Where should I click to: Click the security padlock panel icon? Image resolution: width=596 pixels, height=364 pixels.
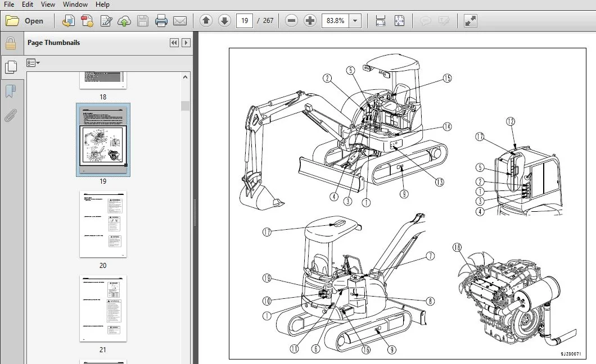click(x=11, y=44)
